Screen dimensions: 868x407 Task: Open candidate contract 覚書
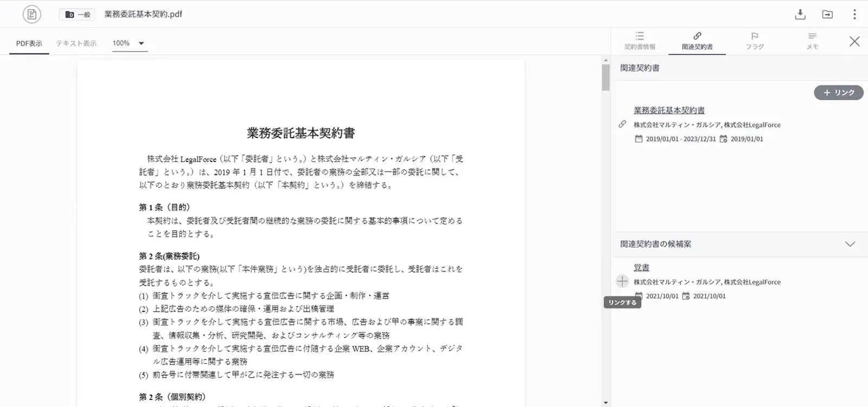pos(641,267)
